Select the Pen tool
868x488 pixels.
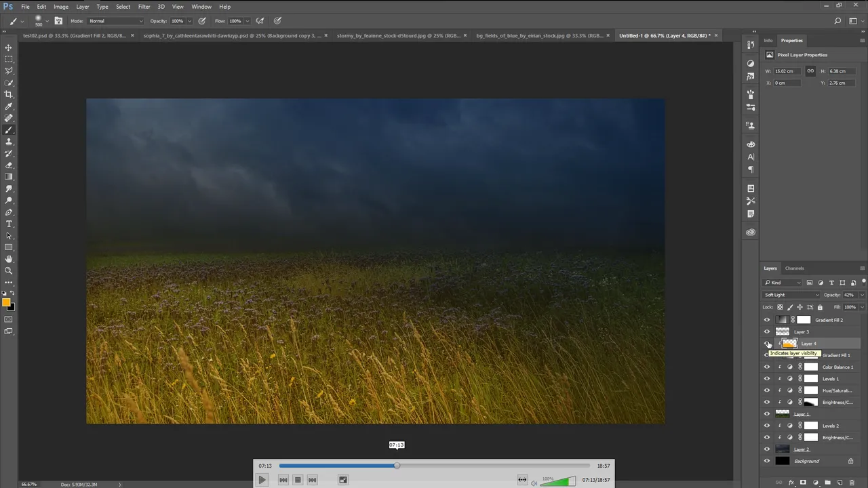point(9,212)
